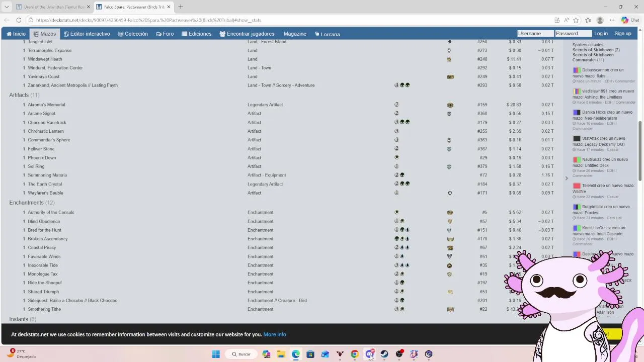Click the Buscar taskbar search box
The height and width of the screenshot is (362, 644).
[241, 354]
